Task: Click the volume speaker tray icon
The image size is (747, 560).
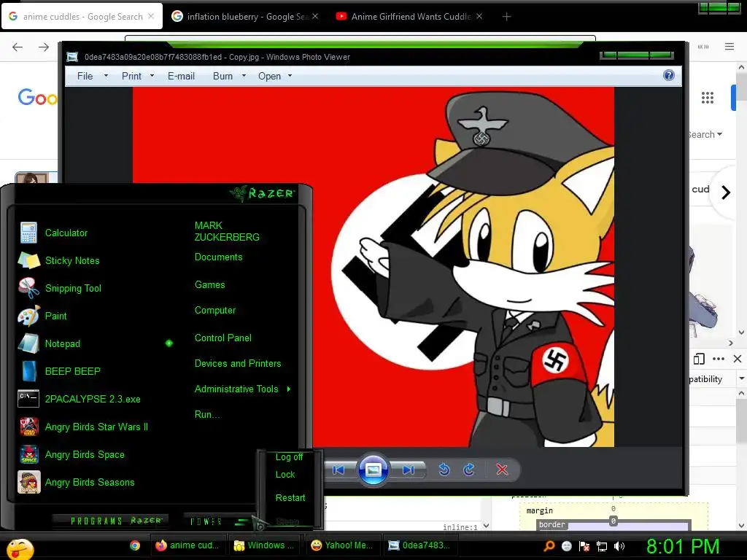Action: tap(619, 546)
